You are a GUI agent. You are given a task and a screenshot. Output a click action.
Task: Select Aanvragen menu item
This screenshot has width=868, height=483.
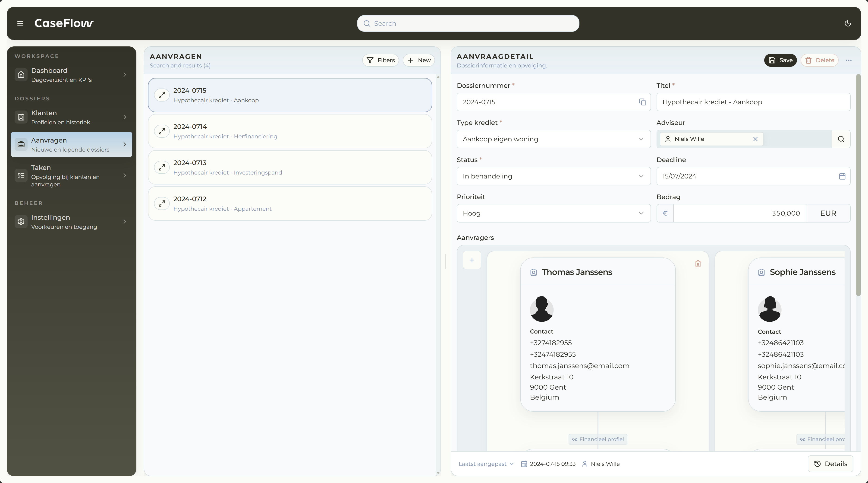(x=71, y=144)
